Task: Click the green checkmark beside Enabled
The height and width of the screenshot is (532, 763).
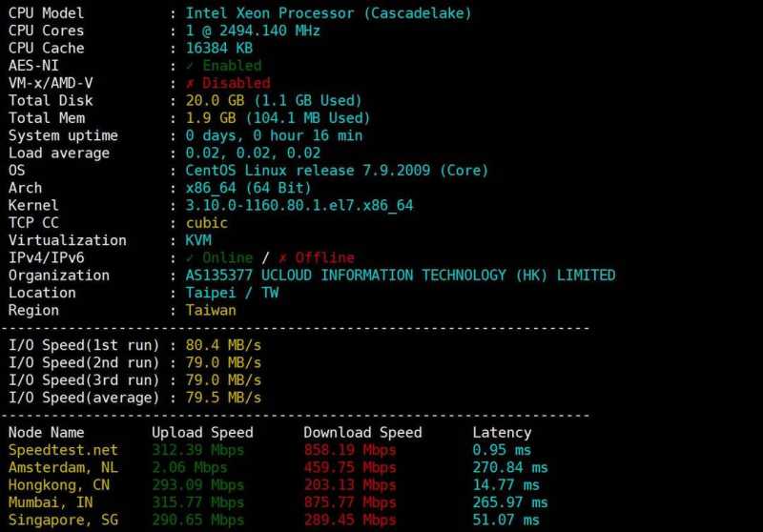Action: (190, 66)
